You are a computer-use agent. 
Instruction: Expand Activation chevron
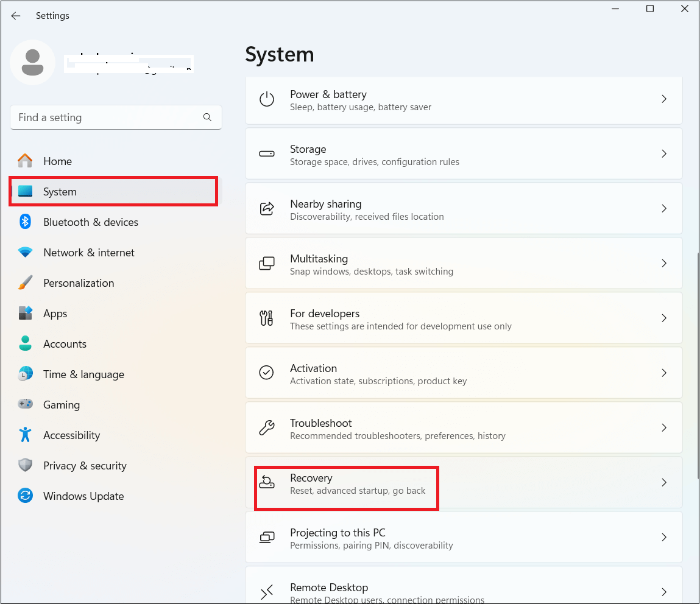(x=664, y=373)
